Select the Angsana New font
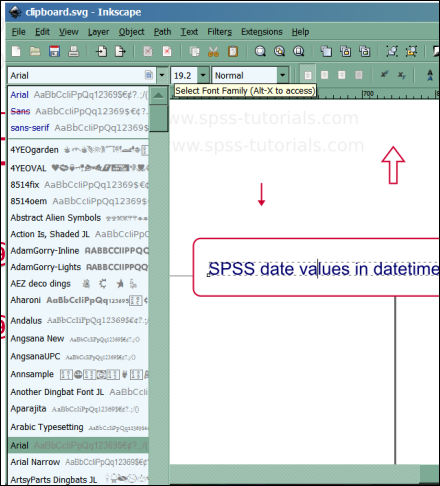This screenshot has width=440, height=486. click(x=78, y=339)
